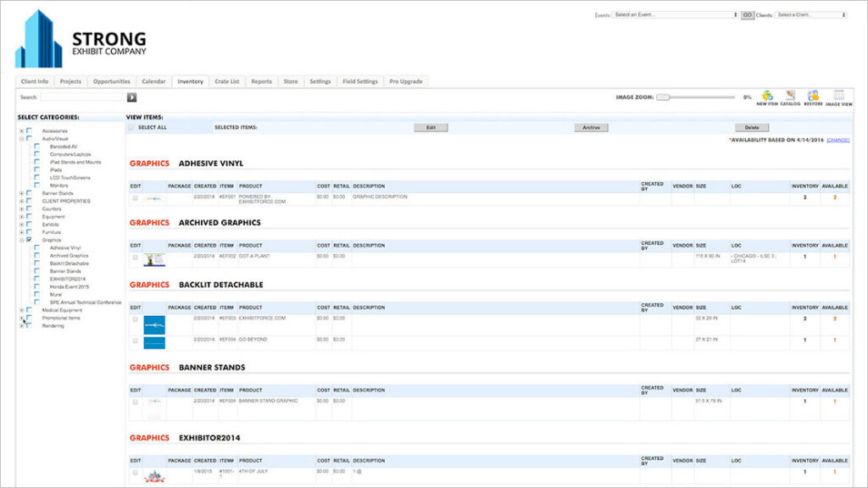Check the Select All checkbox

(x=131, y=127)
